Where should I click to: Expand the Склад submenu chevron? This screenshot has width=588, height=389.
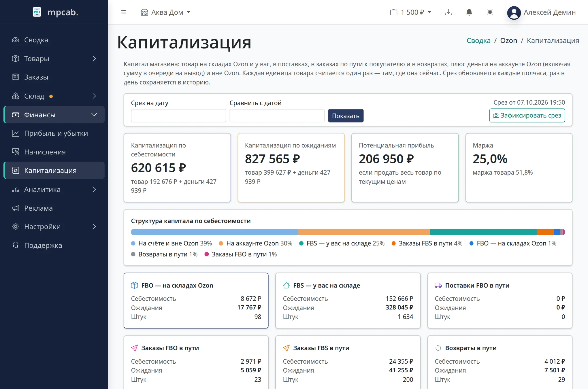click(x=94, y=96)
